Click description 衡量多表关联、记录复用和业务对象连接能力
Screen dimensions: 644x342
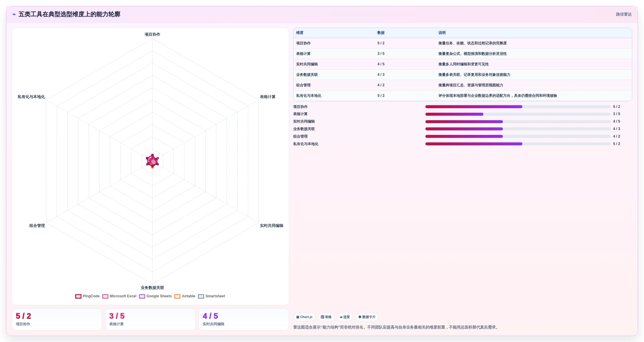pyautogui.click(x=474, y=75)
